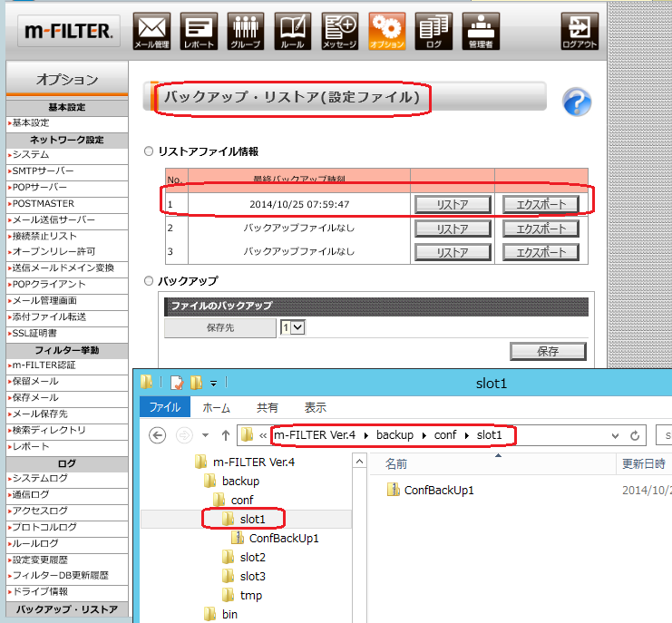Screen dimensions: 672x623
Task: Click the ログ log toolbar icon
Action: [x=433, y=31]
